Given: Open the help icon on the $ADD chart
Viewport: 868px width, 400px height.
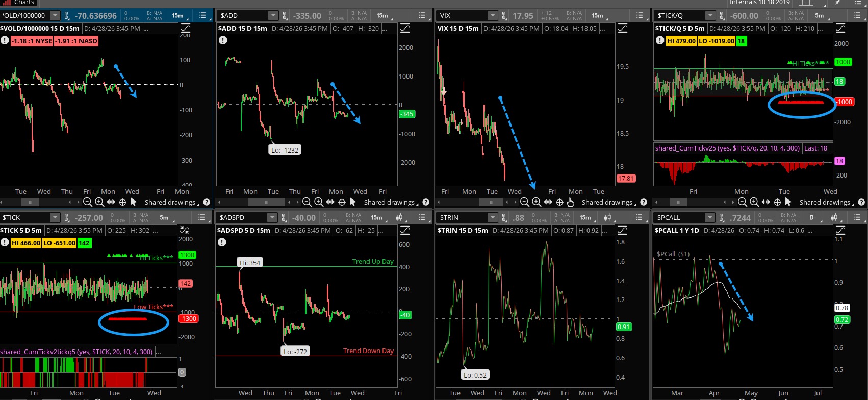Looking at the screenshot, I should pyautogui.click(x=426, y=202).
